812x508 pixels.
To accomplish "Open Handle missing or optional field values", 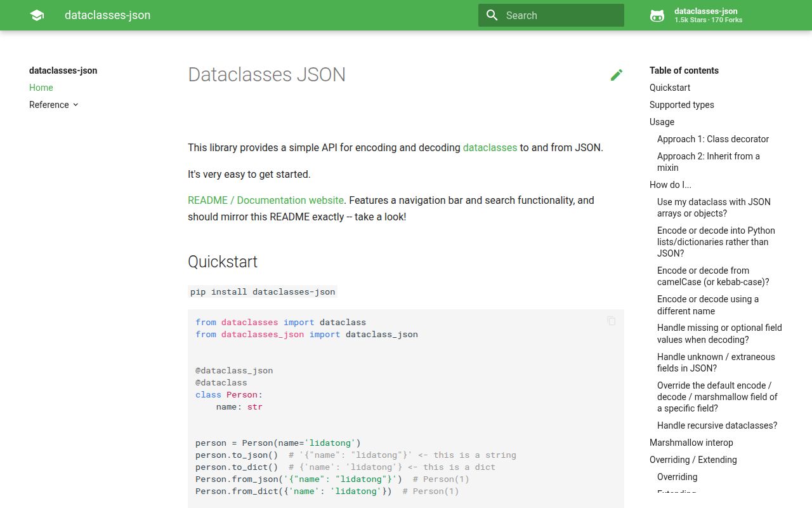I will click(719, 333).
